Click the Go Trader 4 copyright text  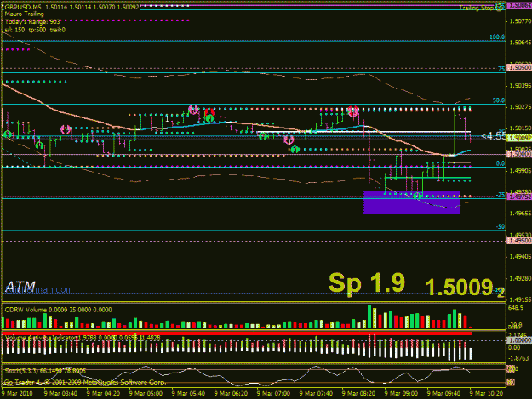[85, 382]
